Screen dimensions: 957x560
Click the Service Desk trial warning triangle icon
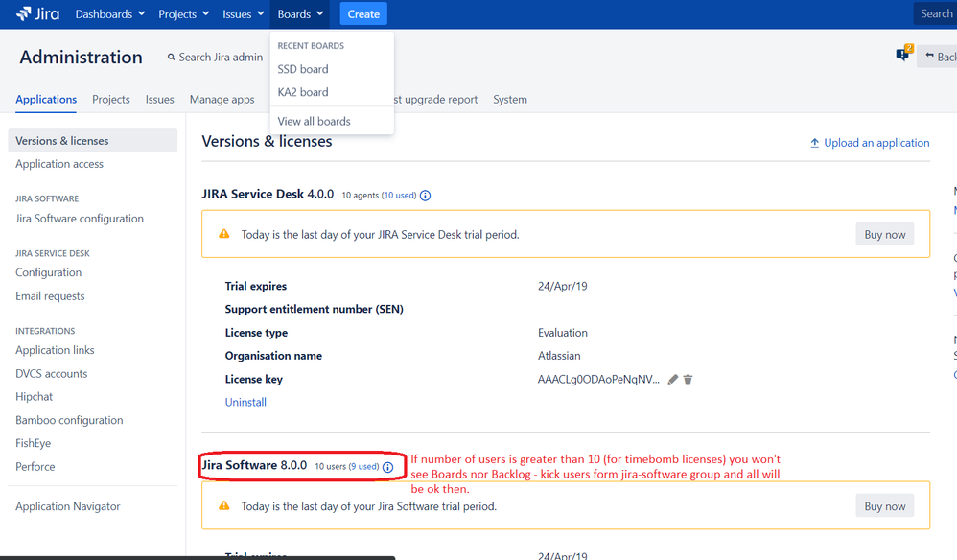(224, 234)
